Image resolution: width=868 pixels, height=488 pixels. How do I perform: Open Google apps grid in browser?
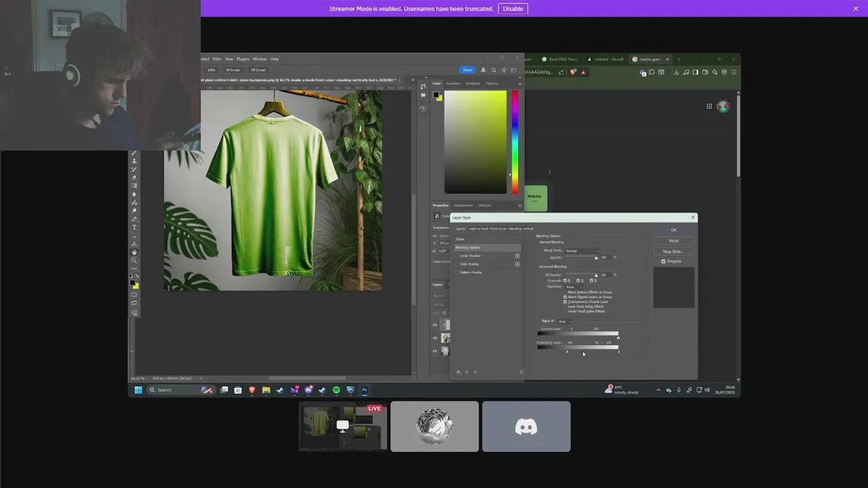[709, 106]
